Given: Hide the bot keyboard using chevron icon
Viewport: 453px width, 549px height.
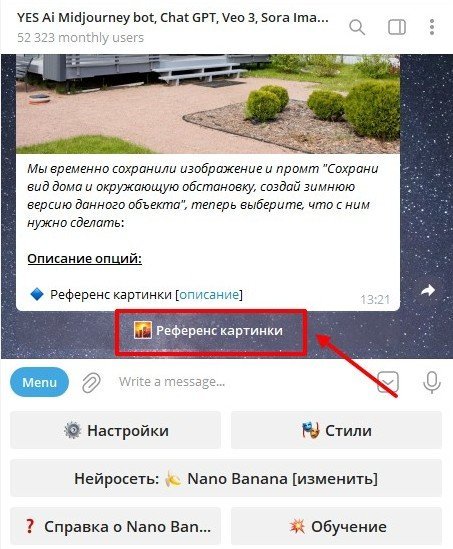Looking at the screenshot, I should tap(388, 382).
